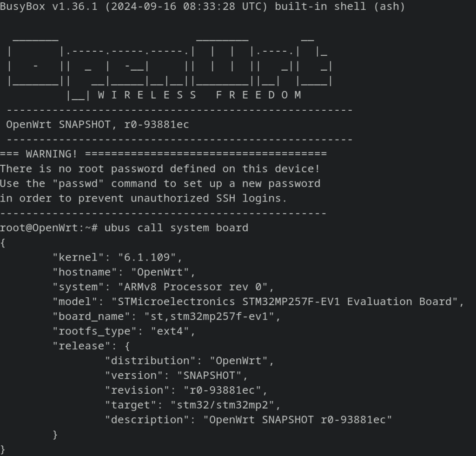This screenshot has width=476, height=456.
Task: Click the target value "stm32/stm32mp2"
Action: click(x=222, y=405)
